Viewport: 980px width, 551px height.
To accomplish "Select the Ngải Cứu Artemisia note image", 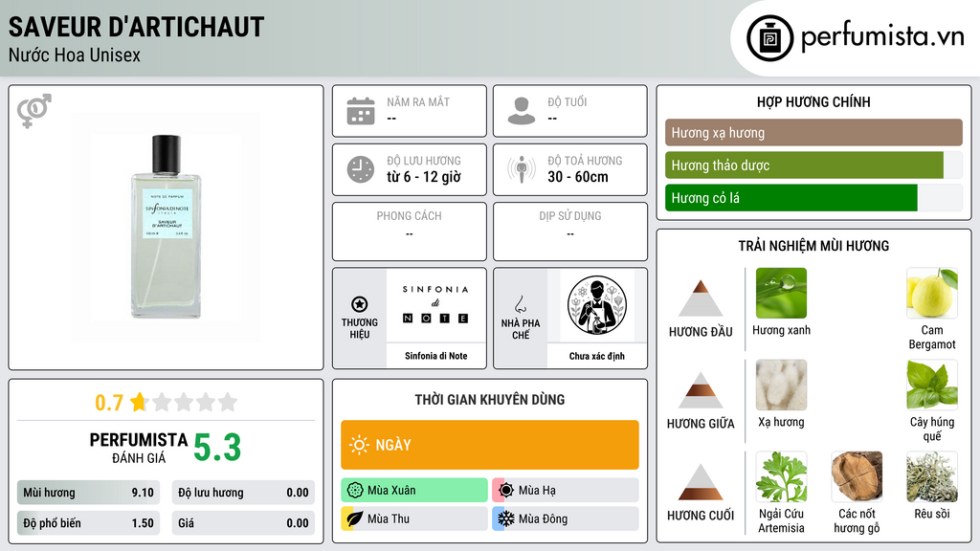I will click(x=781, y=476).
